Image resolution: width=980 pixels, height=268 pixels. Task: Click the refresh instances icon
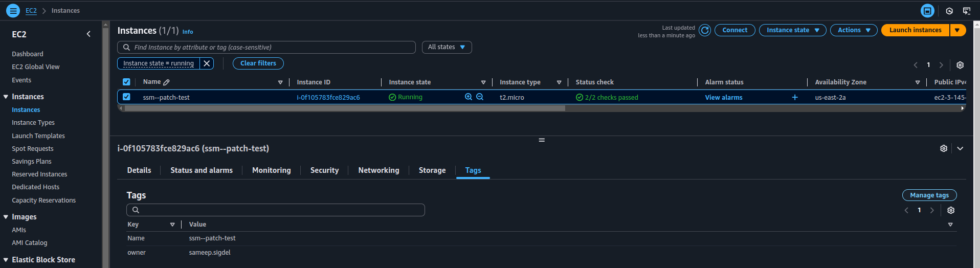coord(705,30)
